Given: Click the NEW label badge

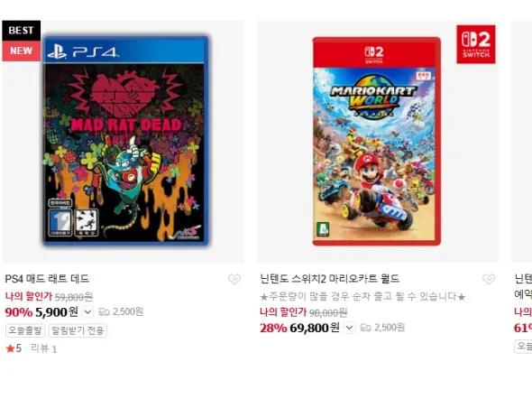Looking at the screenshot, I should (21, 51).
